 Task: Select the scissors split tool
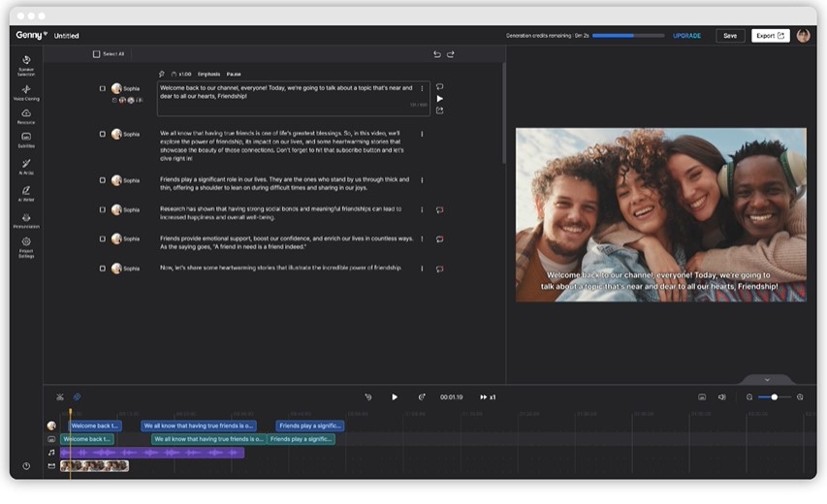pyautogui.click(x=59, y=397)
